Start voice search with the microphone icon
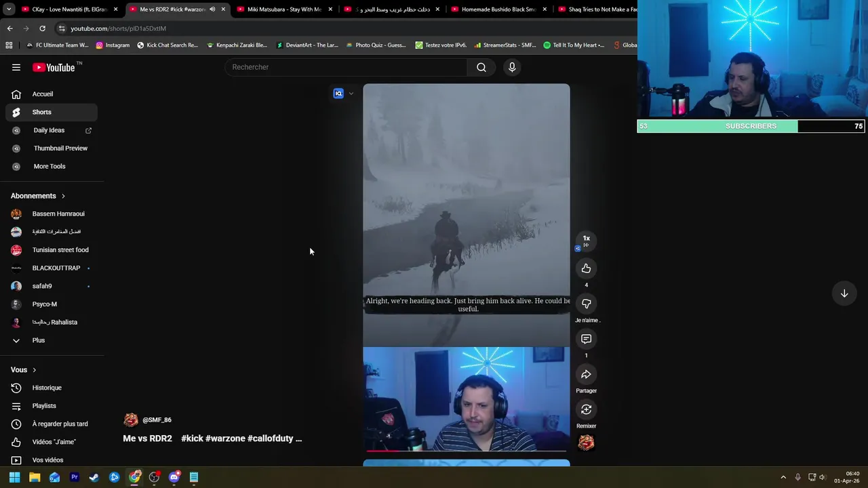Screen dimensions: 868x488 (512, 67)
